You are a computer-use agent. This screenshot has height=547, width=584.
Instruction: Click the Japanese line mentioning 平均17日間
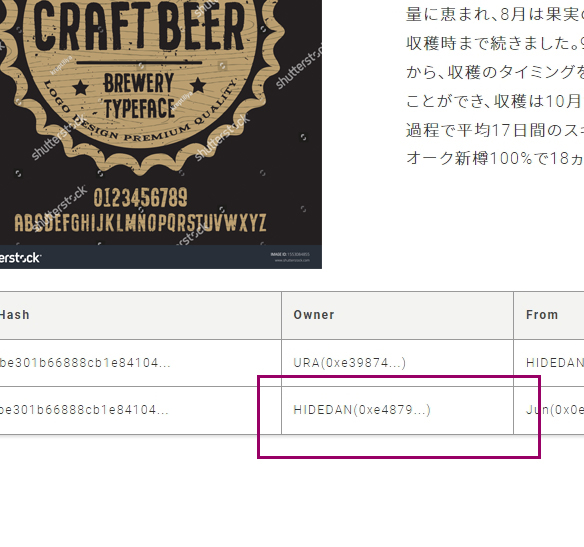tap(495, 130)
